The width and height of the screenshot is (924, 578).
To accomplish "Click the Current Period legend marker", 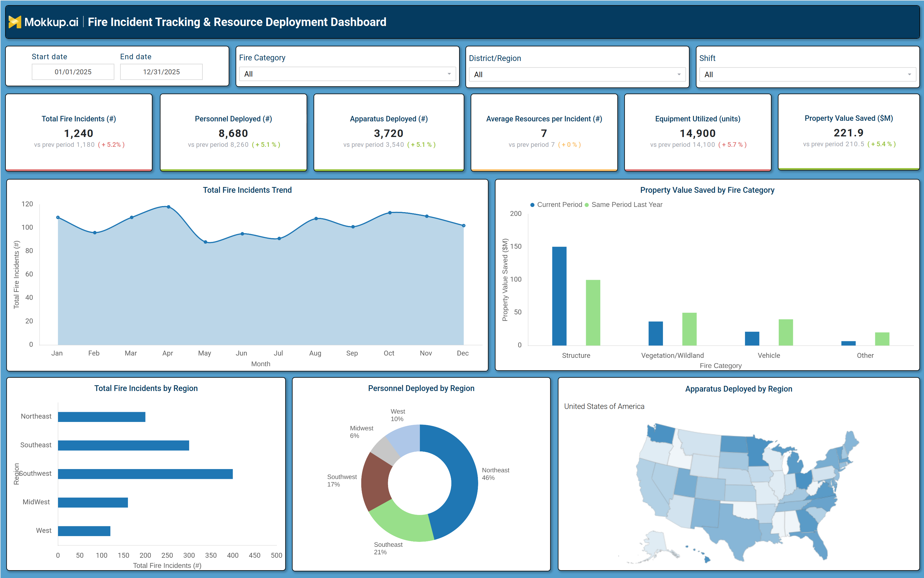I will coord(532,205).
